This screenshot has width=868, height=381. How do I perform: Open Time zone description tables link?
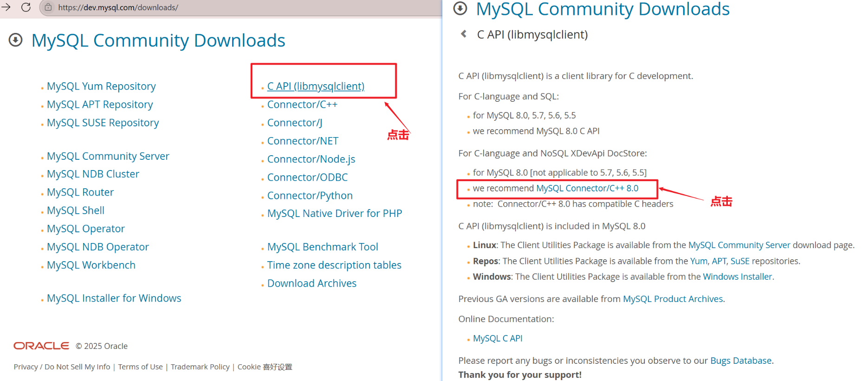coord(334,265)
